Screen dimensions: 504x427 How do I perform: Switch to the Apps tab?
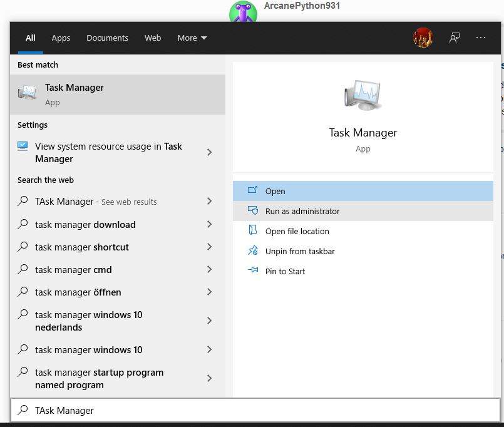pyautogui.click(x=61, y=38)
